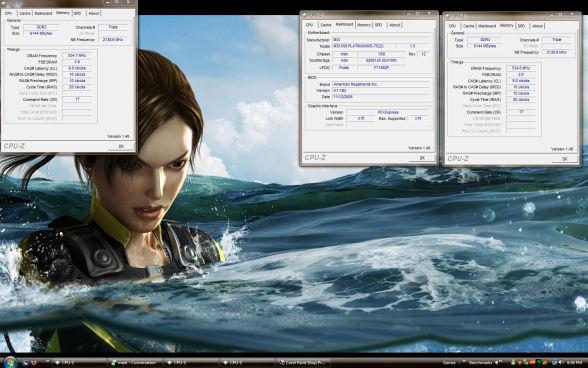The image size is (588, 368).
Task: Click the American Megatrends BIOS brand field
Action: (x=381, y=84)
